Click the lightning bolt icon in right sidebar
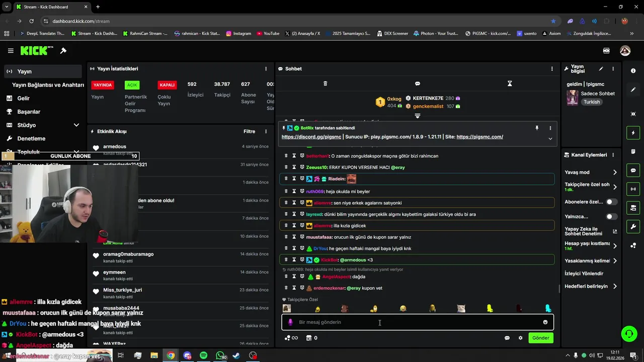This screenshot has width=644, height=362. pyautogui.click(x=633, y=133)
